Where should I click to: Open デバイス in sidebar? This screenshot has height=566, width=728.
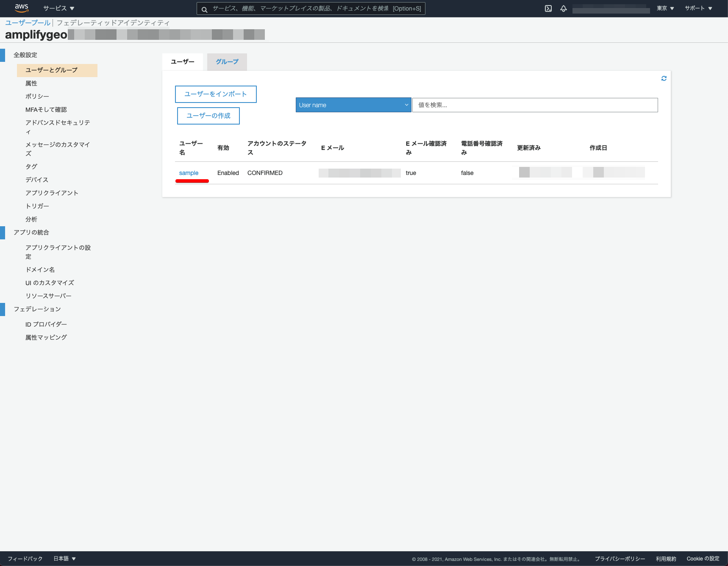37,180
